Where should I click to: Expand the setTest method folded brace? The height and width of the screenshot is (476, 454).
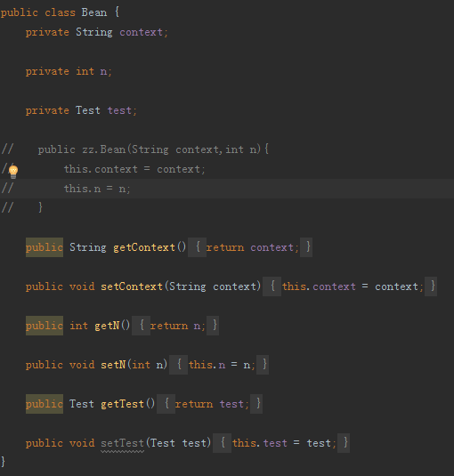[222, 443]
